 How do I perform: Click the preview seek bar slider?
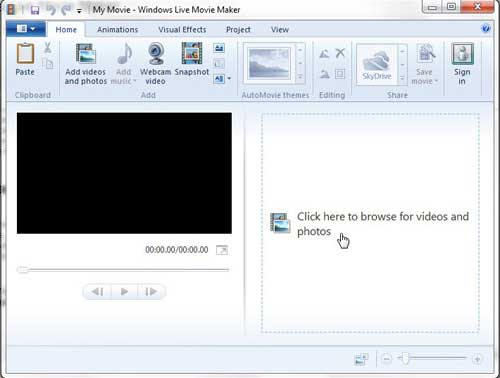coord(23,270)
